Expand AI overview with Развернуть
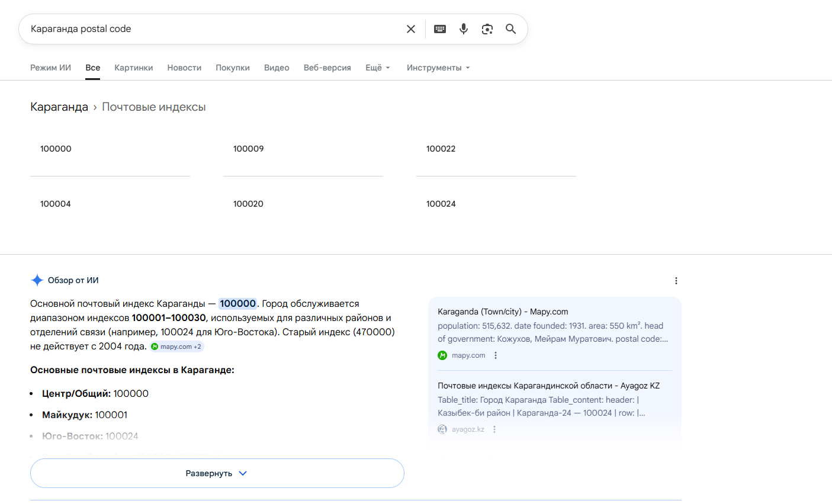Screen dimensions: 832x504 coord(217,473)
